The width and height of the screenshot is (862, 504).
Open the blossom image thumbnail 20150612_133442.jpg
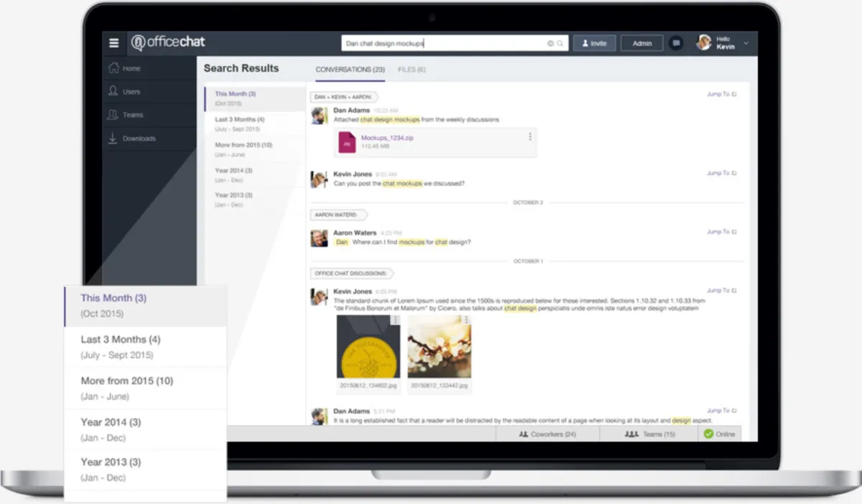pyautogui.click(x=440, y=347)
